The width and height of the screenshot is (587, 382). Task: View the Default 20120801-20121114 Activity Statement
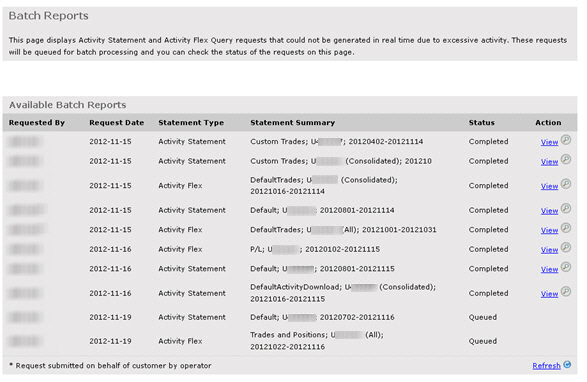click(549, 211)
